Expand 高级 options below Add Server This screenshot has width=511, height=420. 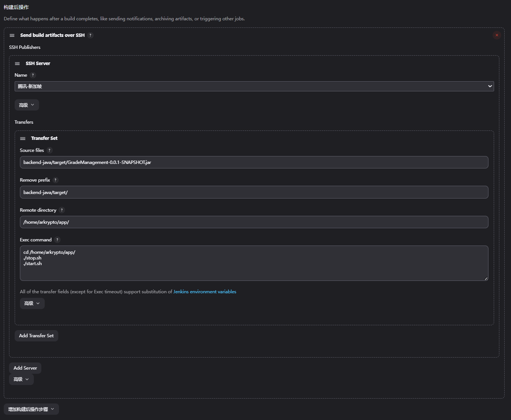click(x=21, y=379)
